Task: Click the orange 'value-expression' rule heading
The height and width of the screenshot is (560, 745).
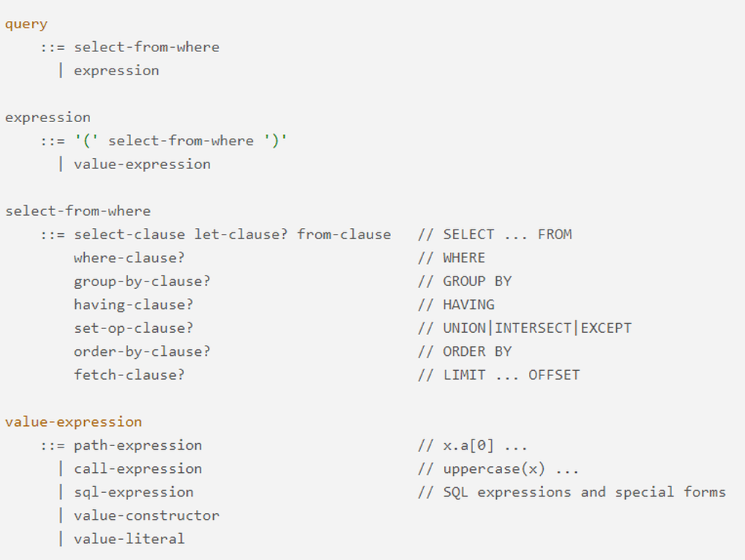Action: (x=73, y=422)
